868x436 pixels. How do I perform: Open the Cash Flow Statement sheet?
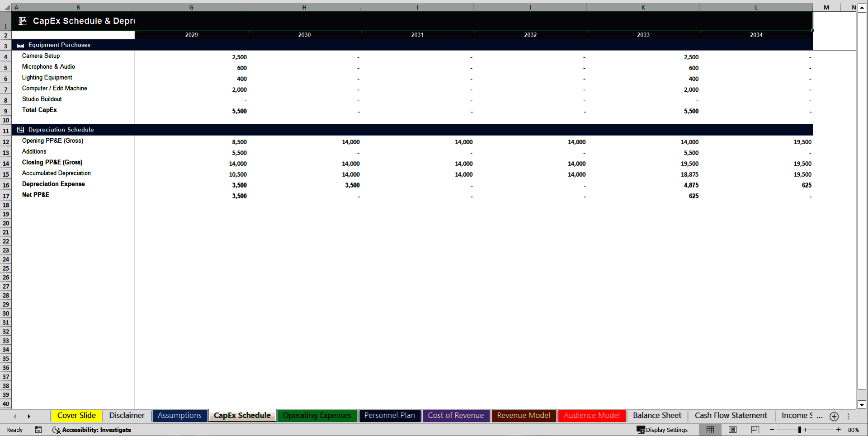pyautogui.click(x=731, y=415)
